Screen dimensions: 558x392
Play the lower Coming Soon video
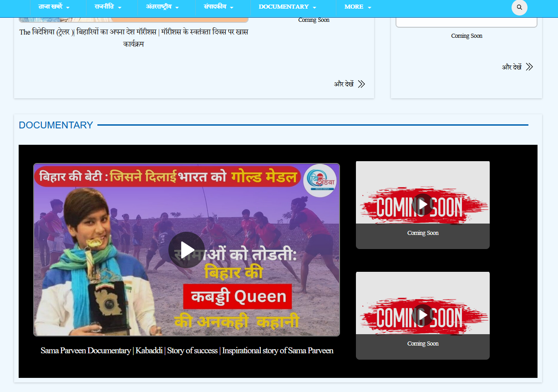pos(423,315)
